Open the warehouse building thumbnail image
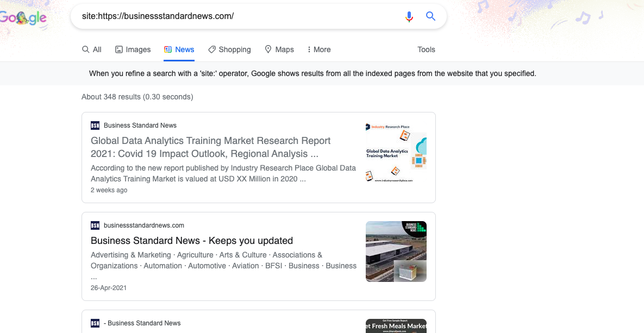The image size is (644, 333). (396, 252)
